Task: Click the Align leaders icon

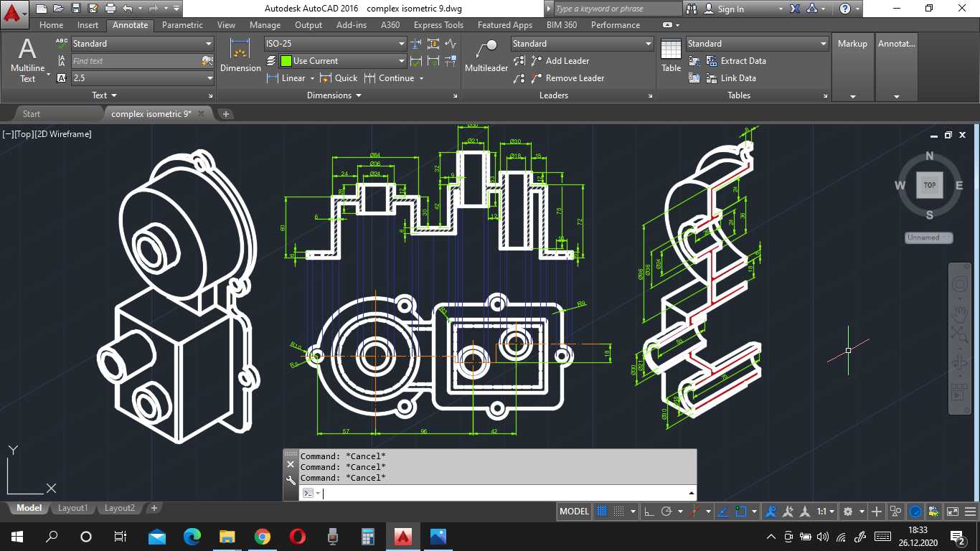Action: tap(519, 61)
